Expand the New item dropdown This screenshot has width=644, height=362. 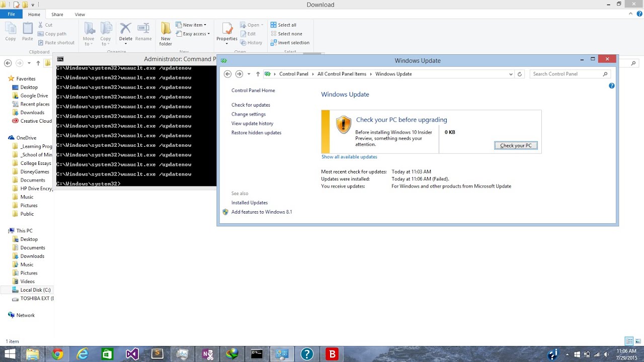pos(191,25)
